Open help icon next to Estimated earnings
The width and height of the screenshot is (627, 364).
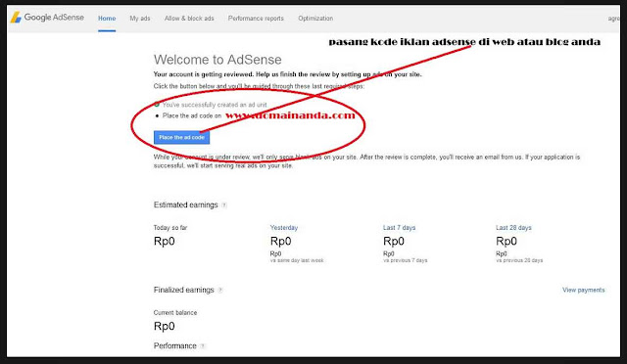point(224,205)
